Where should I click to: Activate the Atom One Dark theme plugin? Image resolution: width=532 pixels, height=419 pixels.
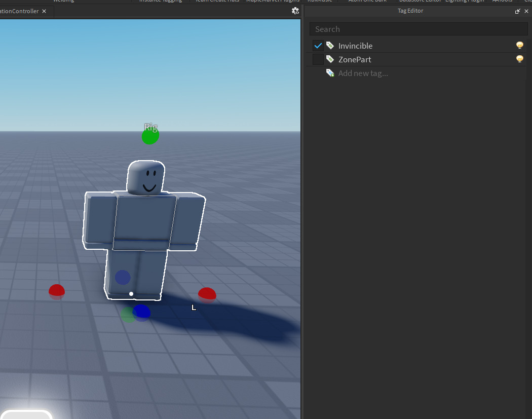tap(367, 2)
